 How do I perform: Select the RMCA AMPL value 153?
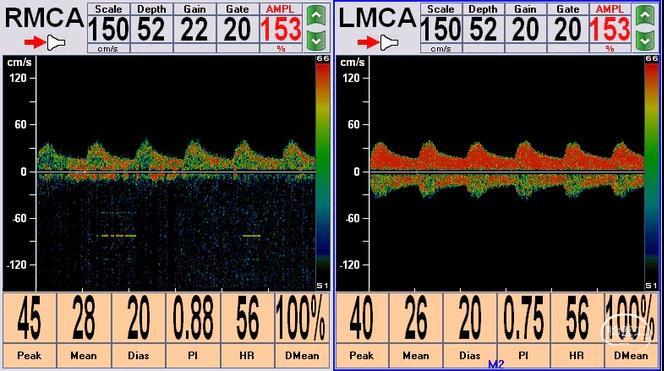[281, 30]
